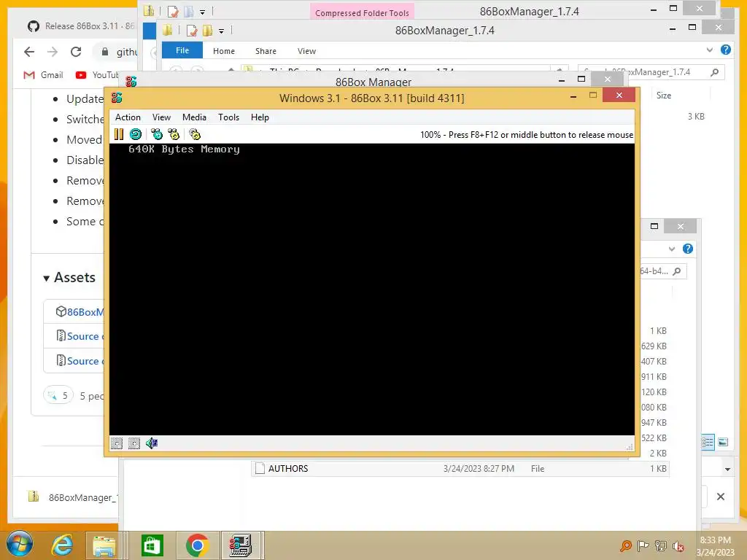Close the Chrome download bar
The height and width of the screenshot is (560, 747).
point(721,497)
